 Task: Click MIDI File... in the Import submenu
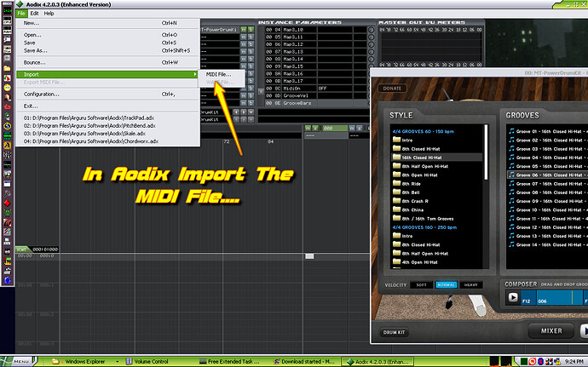(x=218, y=74)
